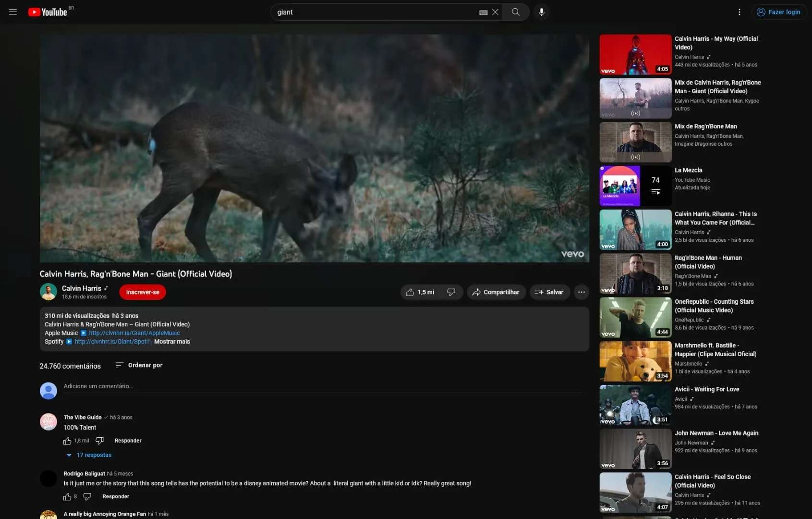Open the Ordenar por sort dropdown
This screenshot has height=519, width=812.
point(139,365)
